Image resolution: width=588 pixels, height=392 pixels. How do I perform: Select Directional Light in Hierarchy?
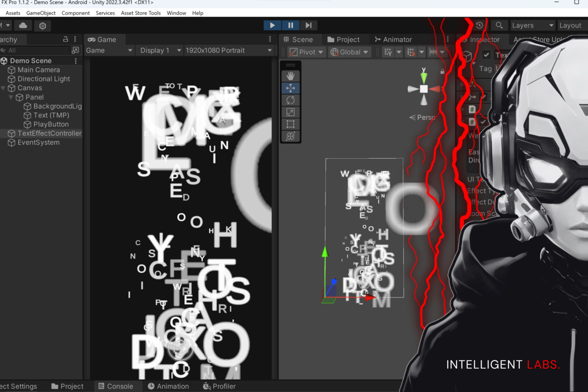point(44,79)
